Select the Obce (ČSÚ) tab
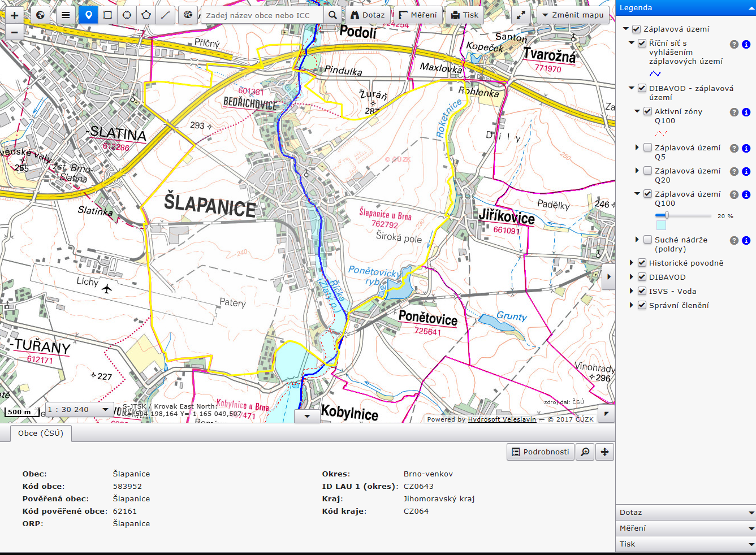The image size is (756, 555). coord(41,433)
